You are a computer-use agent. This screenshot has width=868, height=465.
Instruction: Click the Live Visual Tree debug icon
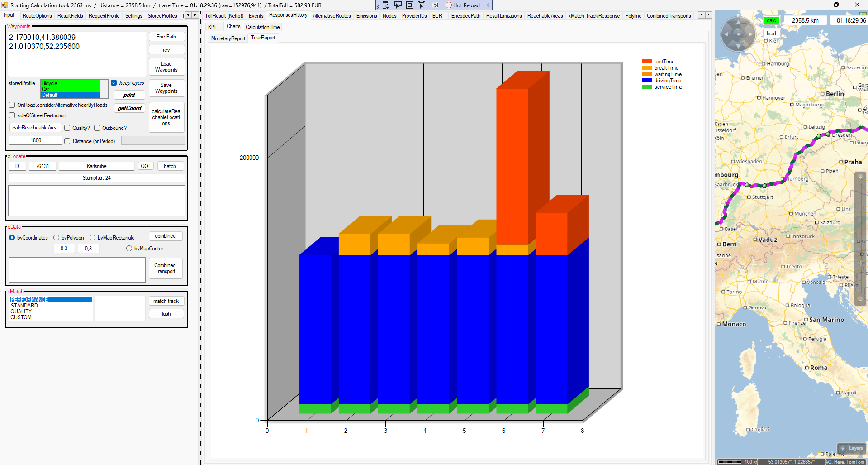point(386,5)
